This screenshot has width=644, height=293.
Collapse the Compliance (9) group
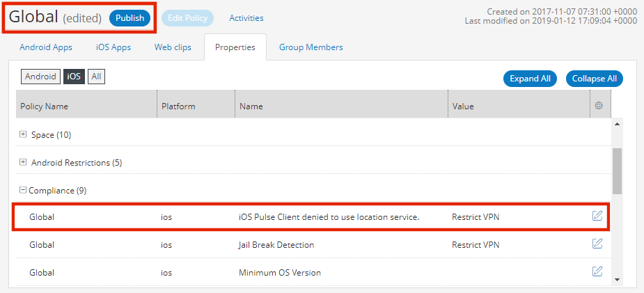24,191
